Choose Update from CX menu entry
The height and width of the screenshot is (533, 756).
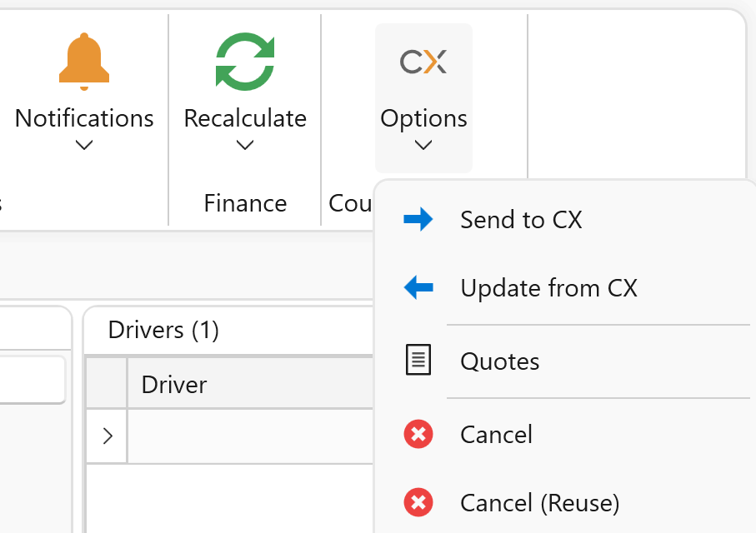coord(548,288)
